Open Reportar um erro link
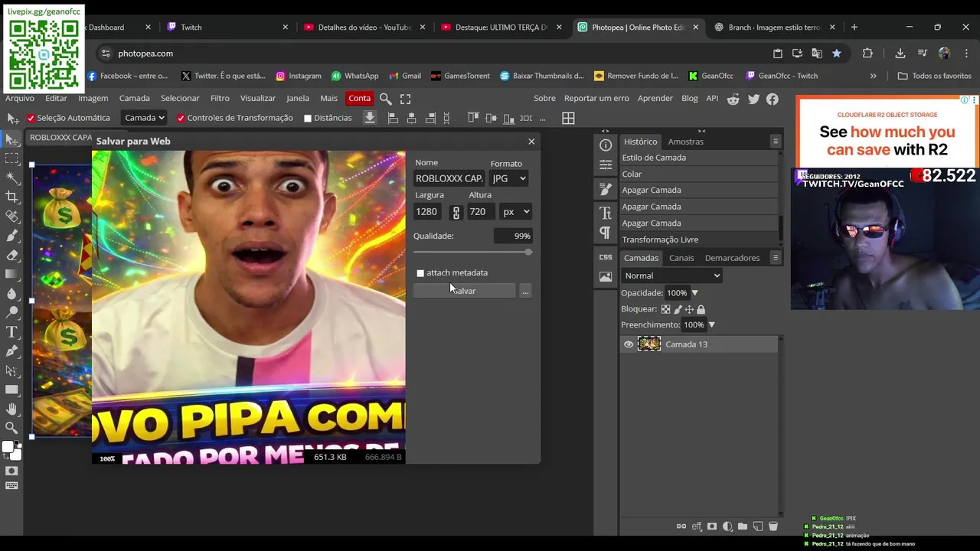The height and width of the screenshot is (551, 980). pos(596,98)
